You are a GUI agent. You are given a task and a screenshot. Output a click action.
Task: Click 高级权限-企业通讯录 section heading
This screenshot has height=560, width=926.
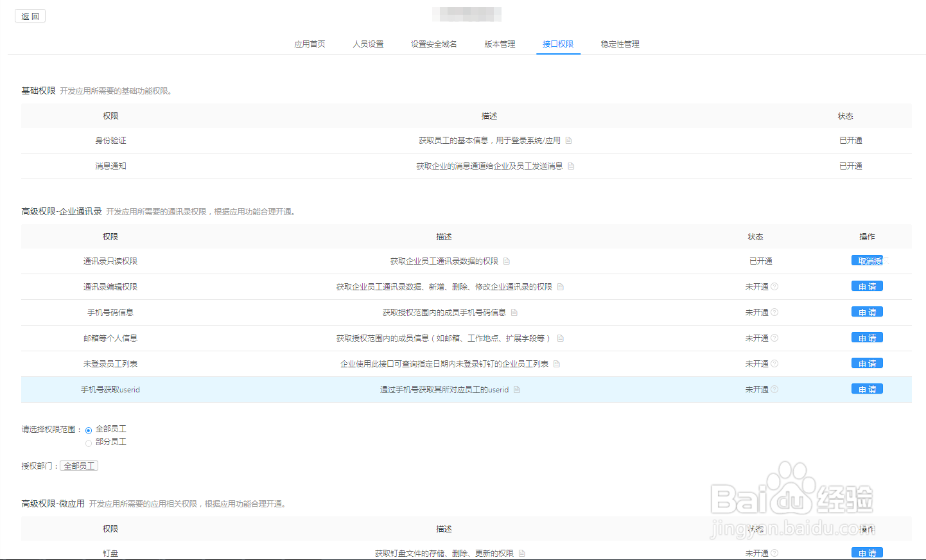coord(62,211)
